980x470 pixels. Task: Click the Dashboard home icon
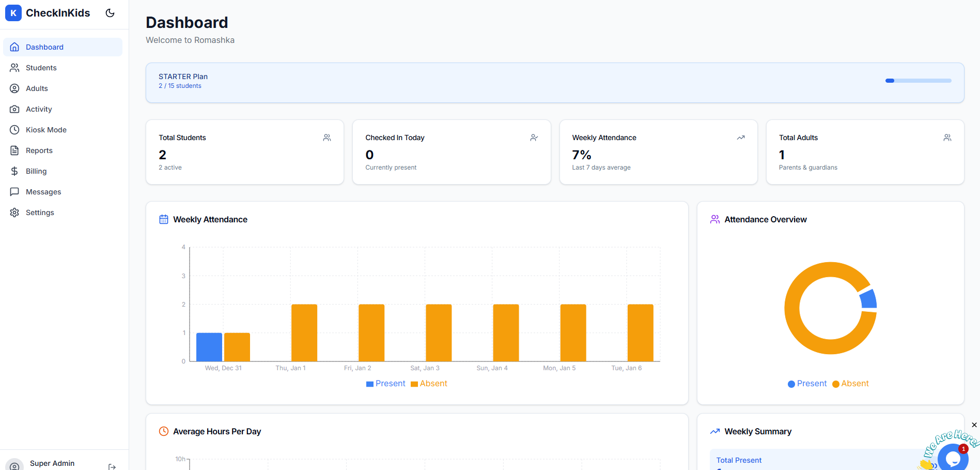(x=14, y=47)
